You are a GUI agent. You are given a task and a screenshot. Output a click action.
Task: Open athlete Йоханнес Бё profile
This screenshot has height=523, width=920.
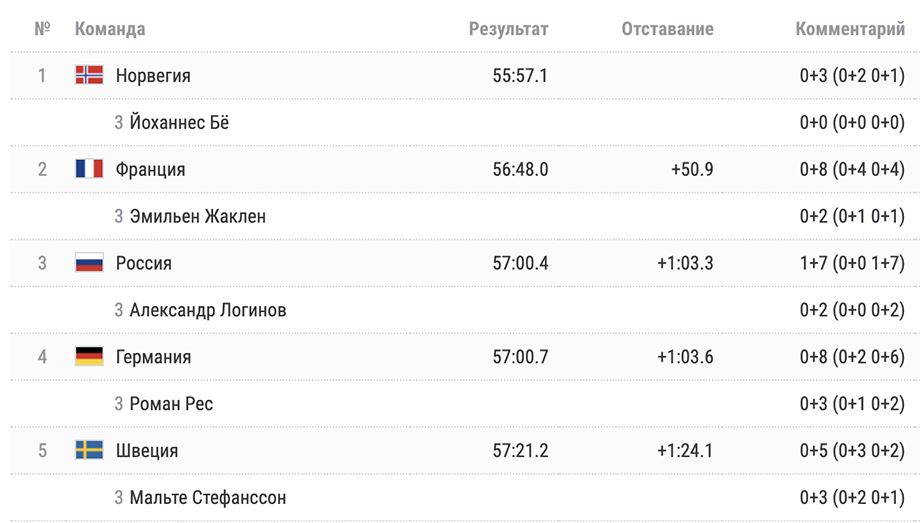tap(179, 123)
